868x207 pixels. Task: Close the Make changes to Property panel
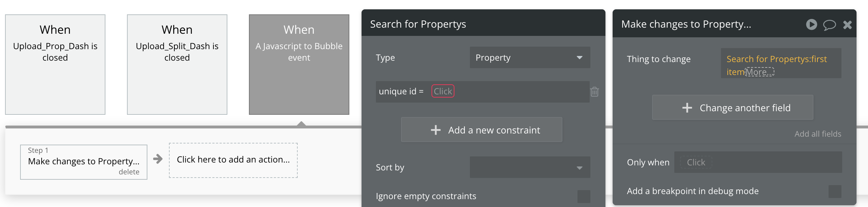click(x=847, y=25)
